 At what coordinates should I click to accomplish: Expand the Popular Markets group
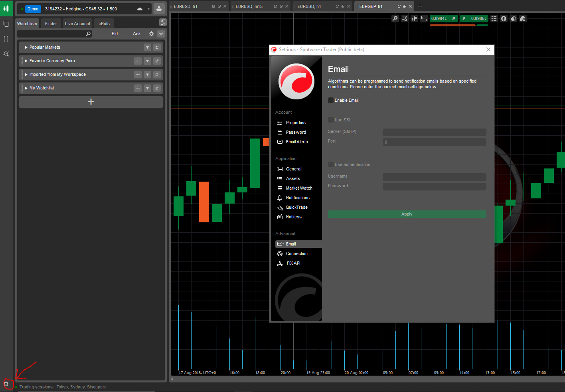(x=26, y=48)
